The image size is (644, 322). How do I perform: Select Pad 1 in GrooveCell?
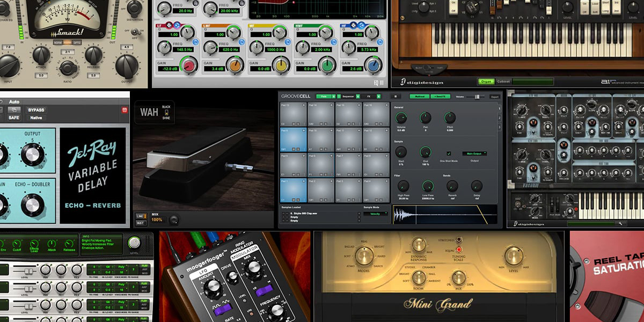(x=293, y=190)
